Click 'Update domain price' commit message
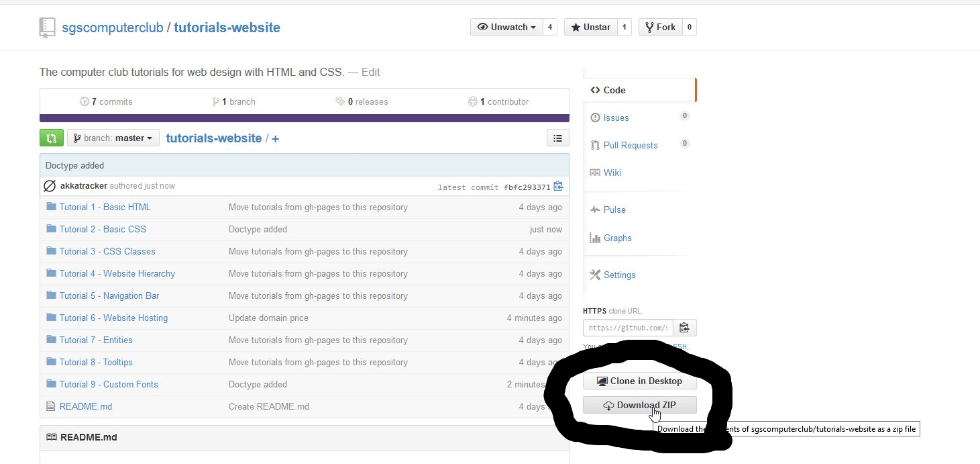The height and width of the screenshot is (464, 980). coord(268,318)
